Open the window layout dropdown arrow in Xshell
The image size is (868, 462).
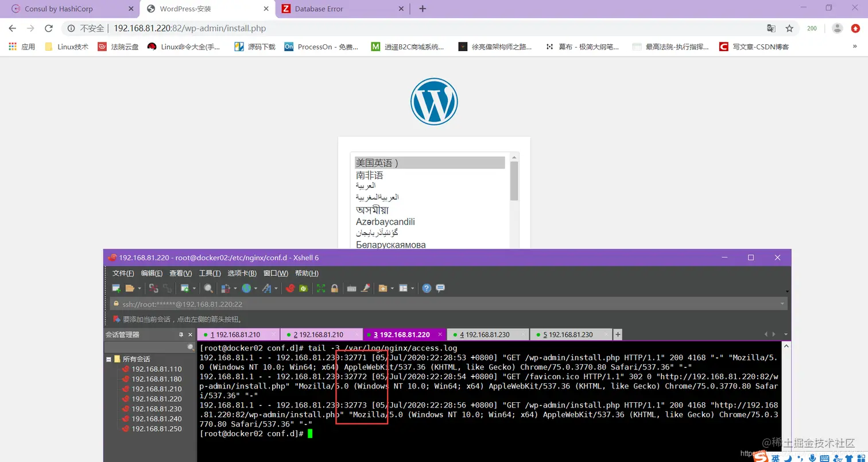413,288
